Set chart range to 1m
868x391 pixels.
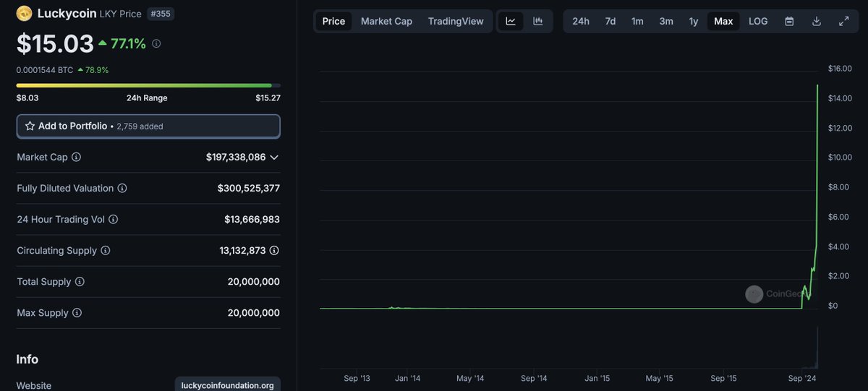637,21
